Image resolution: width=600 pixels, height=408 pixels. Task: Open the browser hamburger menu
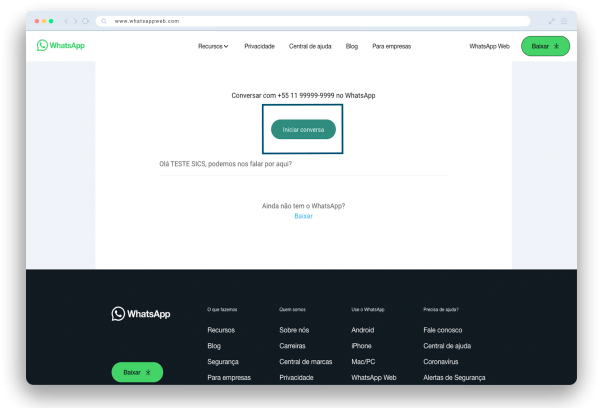(x=564, y=21)
